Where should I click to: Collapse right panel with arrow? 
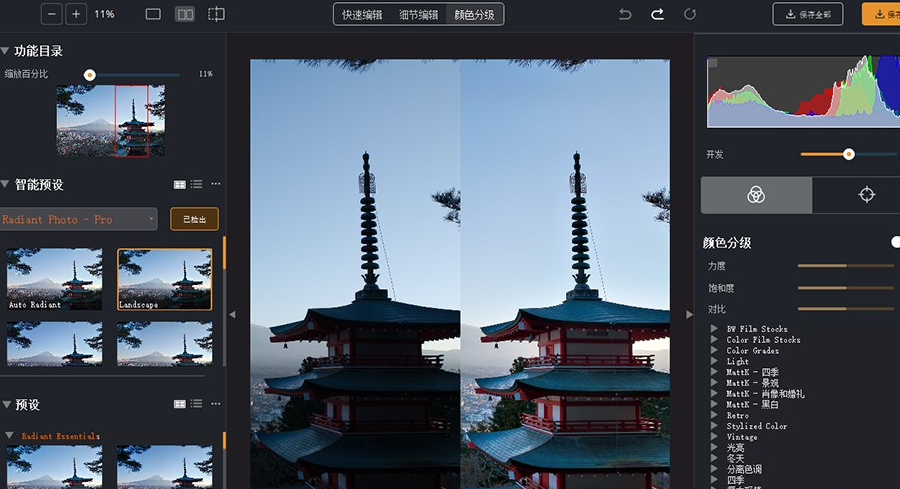(689, 315)
